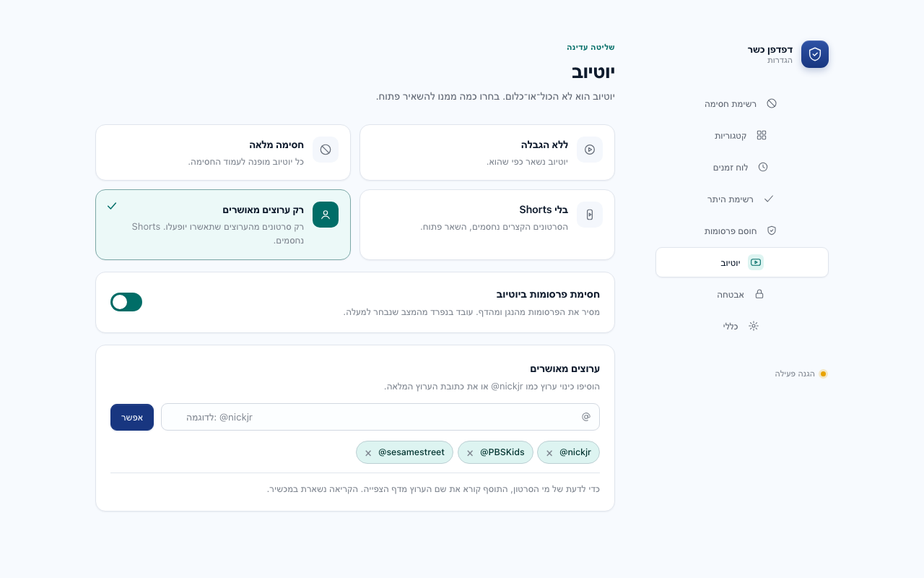The image size is (924, 578).
Task: Choose the בלי Shorts mode card
Action: (487, 225)
